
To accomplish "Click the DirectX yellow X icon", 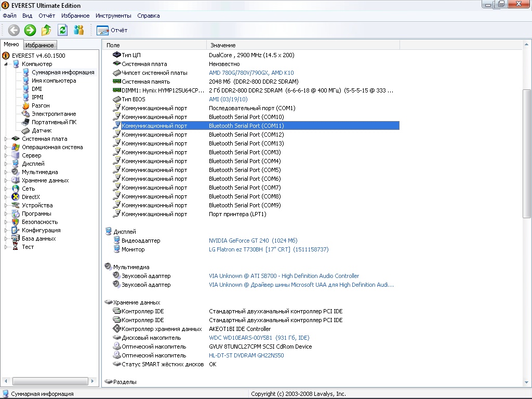I will coord(16,197).
